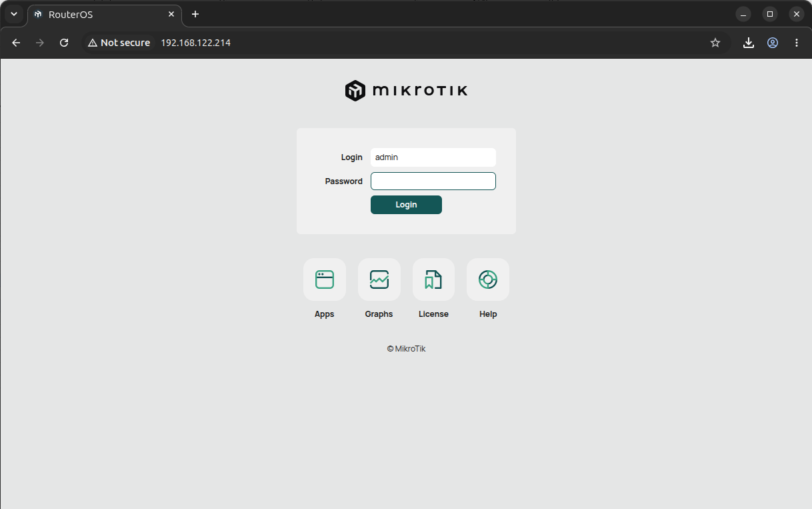Bookmark this page with the star
This screenshot has width=812, height=509.
coord(715,43)
